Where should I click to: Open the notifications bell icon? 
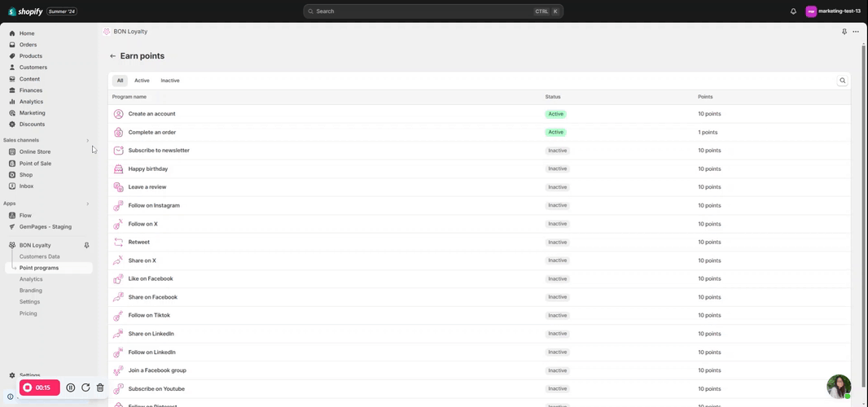(x=793, y=11)
